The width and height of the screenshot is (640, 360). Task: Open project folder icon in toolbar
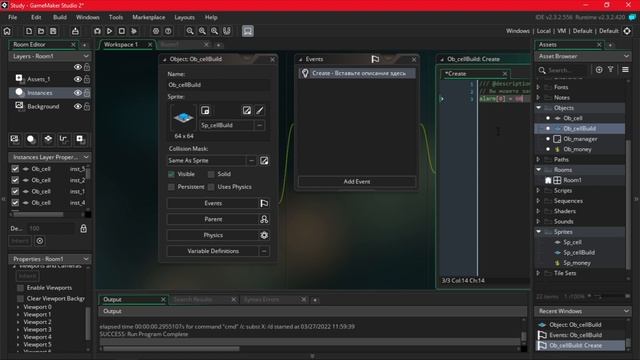click(x=41, y=31)
